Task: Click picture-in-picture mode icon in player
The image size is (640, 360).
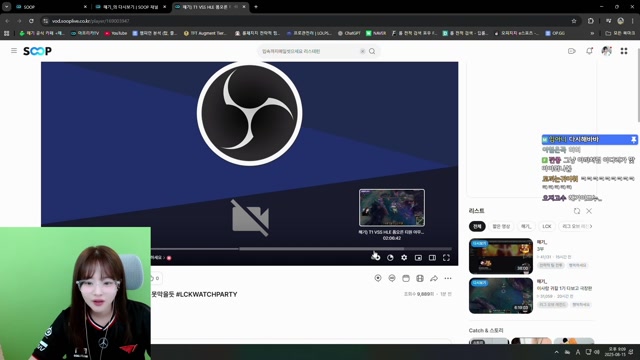Action: point(418,258)
